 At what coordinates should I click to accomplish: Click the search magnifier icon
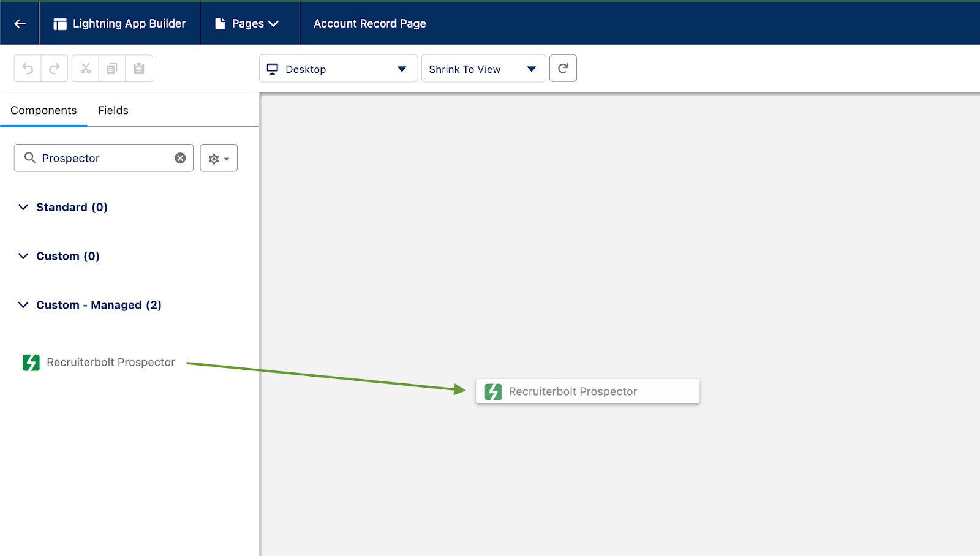(29, 158)
